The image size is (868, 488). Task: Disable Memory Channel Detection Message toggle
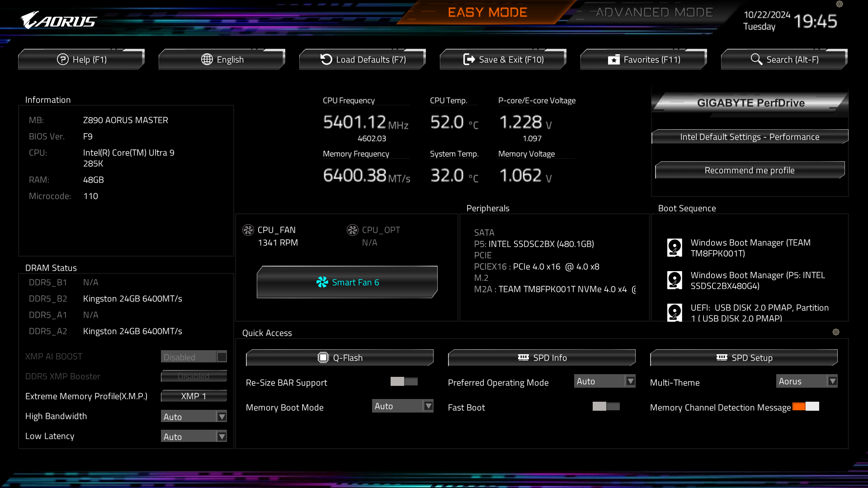tap(805, 406)
